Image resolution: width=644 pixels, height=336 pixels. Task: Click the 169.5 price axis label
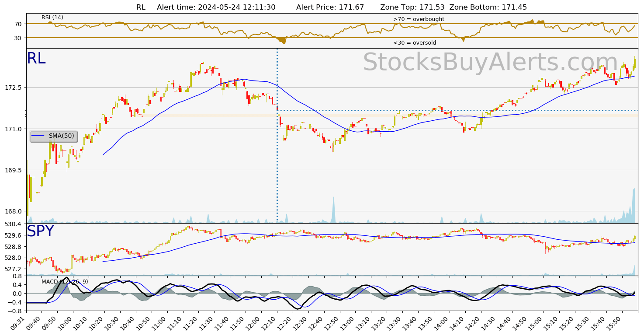click(x=13, y=170)
